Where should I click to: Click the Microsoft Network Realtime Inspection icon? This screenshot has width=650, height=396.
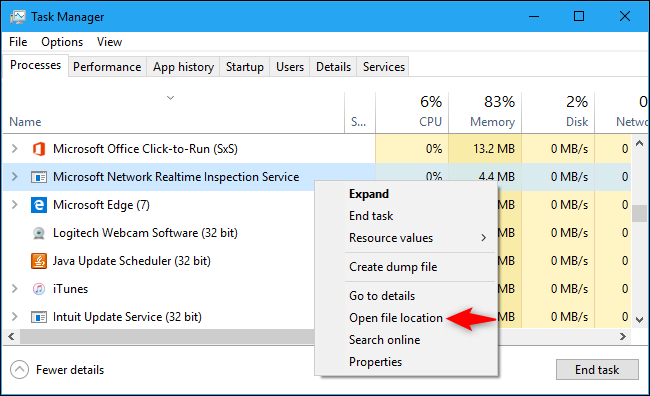39,177
